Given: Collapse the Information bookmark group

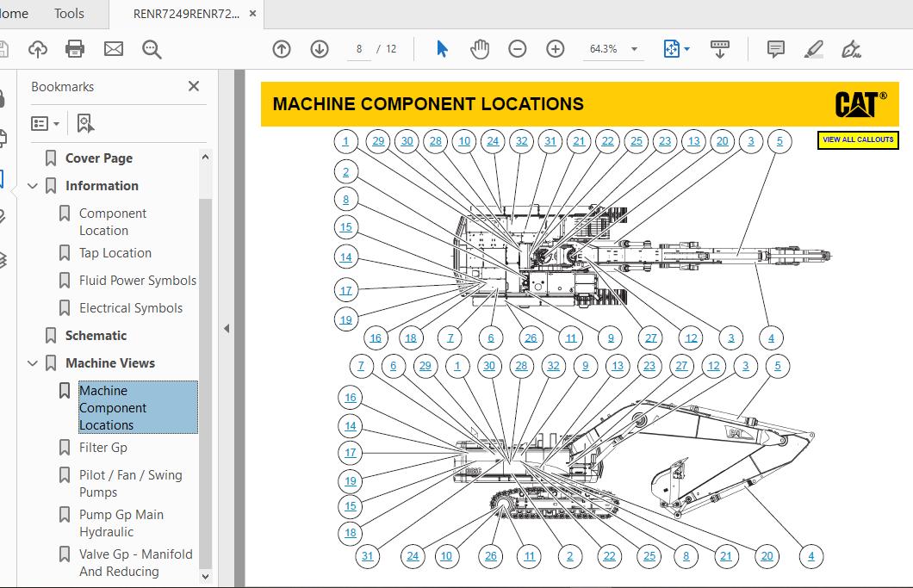Looking at the screenshot, I should tap(33, 186).
